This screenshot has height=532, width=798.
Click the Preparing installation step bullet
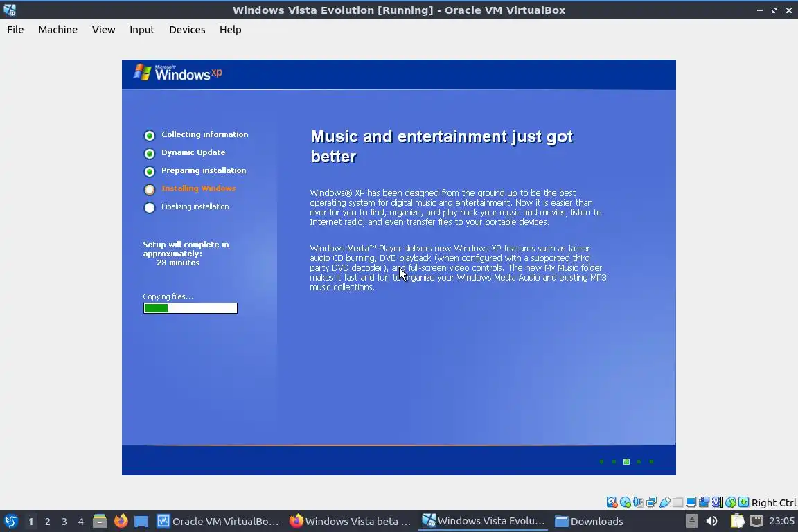tap(149, 171)
